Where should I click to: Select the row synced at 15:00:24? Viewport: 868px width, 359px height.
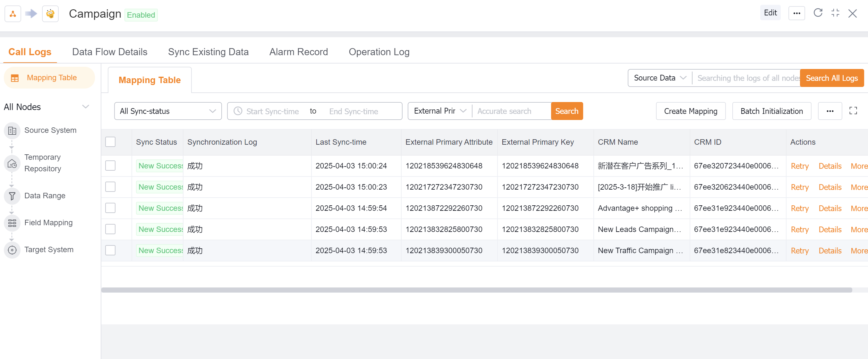110,166
